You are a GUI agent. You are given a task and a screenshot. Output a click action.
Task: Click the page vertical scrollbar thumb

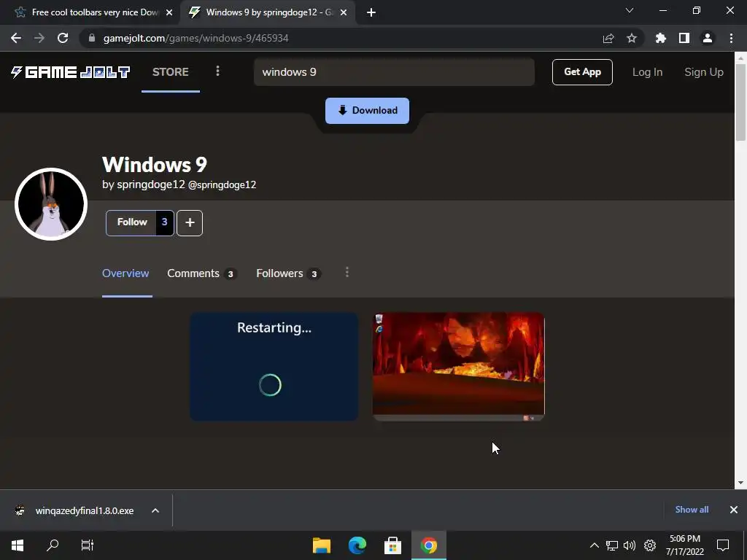[x=740, y=102]
